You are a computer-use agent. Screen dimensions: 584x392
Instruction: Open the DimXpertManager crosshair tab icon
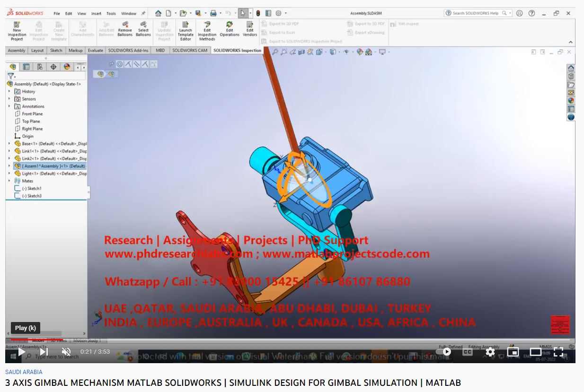point(53,67)
